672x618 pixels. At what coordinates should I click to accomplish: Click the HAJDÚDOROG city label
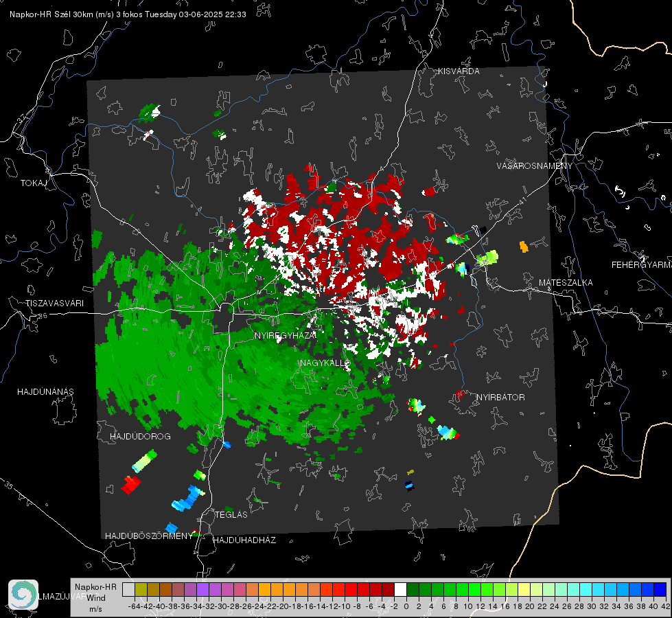pos(140,437)
